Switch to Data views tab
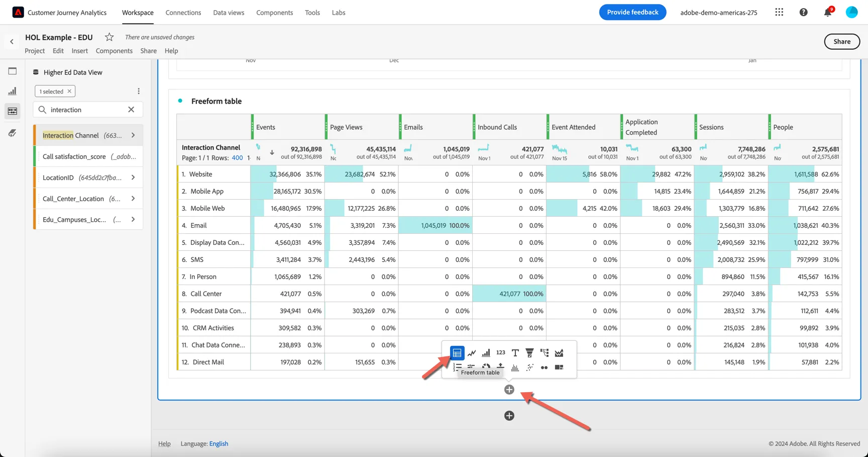Image resolution: width=868 pixels, height=457 pixels. point(229,13)
